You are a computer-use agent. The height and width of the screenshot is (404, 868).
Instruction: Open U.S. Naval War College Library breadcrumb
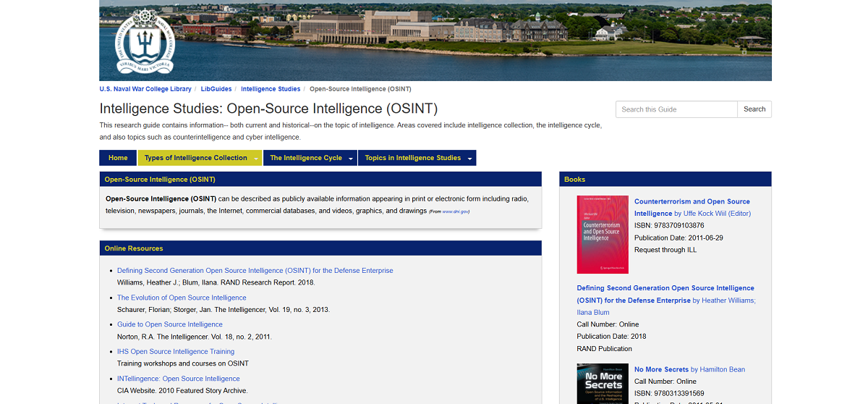tap(145, 89)
